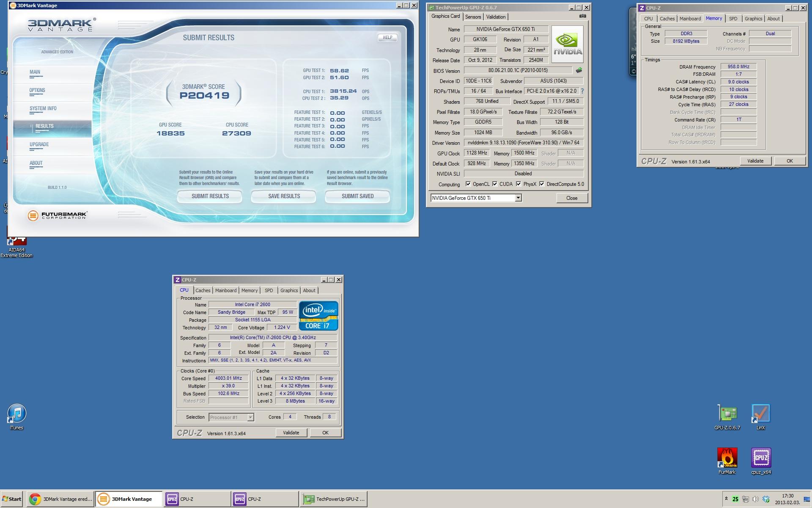The width and height of the screenshot is (812, 508).
Task: Toggle the PhysX checkbox in GPU-Z
Action: (518, 184)
